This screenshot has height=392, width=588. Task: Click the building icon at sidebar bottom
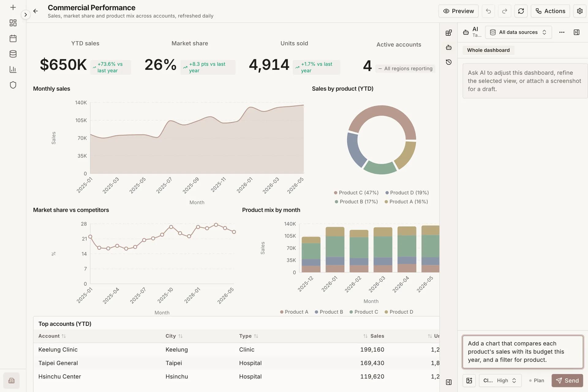[x=11, y=381]
